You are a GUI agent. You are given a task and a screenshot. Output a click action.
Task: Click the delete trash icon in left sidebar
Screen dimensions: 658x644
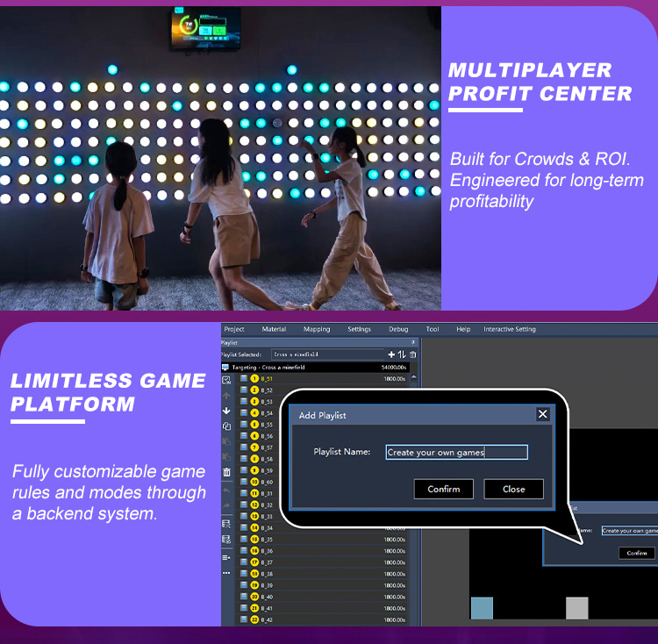(x=226, y=472)
